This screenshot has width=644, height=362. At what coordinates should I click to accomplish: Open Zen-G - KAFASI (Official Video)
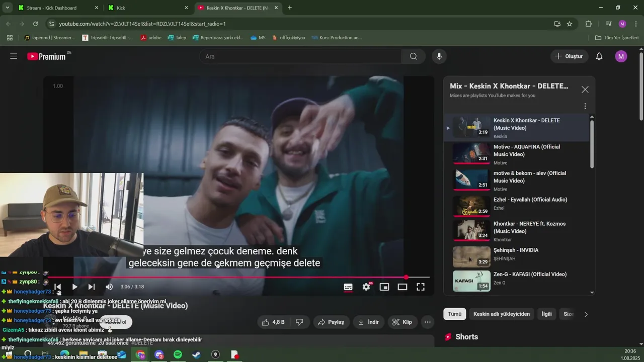(x=517, y=281)
